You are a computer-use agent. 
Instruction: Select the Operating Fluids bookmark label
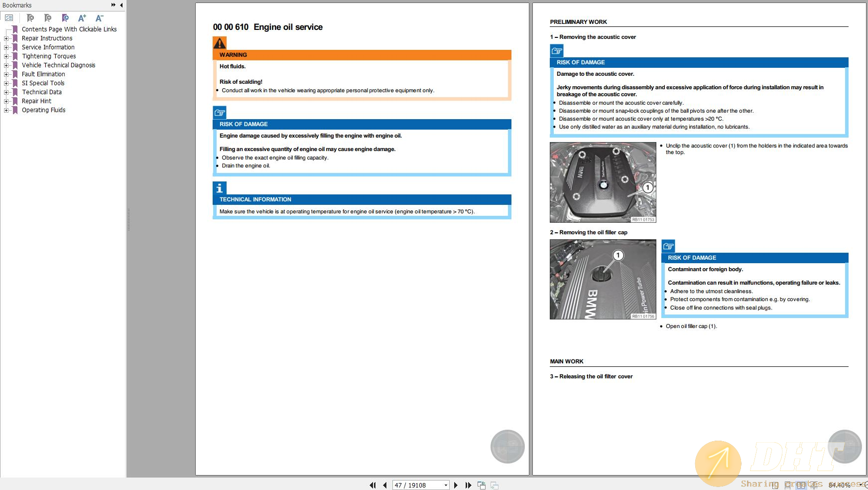tap(43, 110)
